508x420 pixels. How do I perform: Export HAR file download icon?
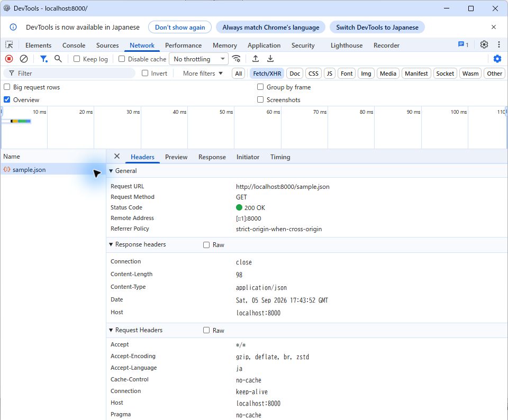point(270,59)
